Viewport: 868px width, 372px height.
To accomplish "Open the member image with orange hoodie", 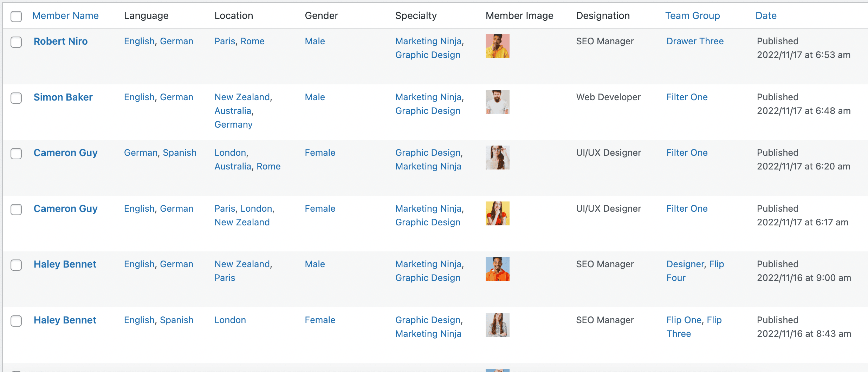I will pos(497,269).
